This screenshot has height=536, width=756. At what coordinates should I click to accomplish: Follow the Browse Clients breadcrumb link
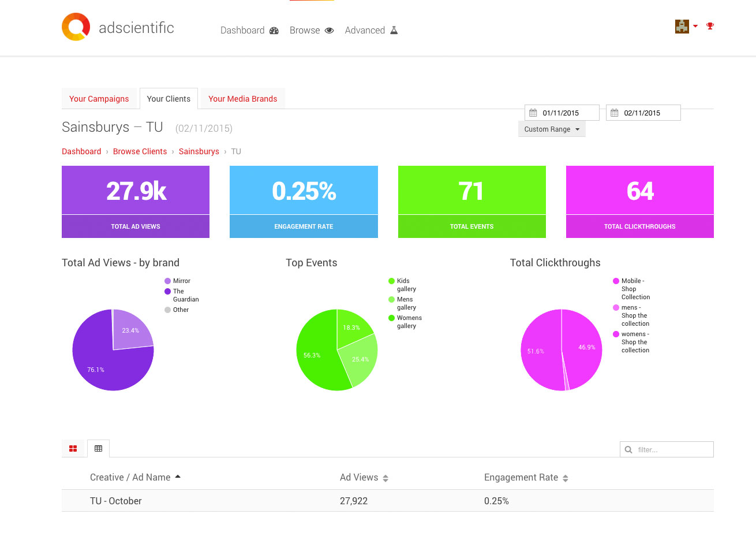click(x=140, y=151)
